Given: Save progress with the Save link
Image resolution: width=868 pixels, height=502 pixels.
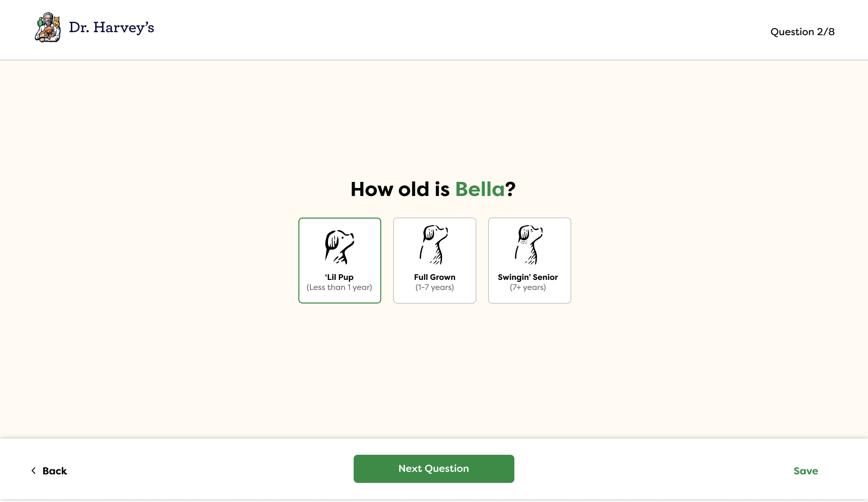Looking at the screenshot, I should tap(806, 471).
